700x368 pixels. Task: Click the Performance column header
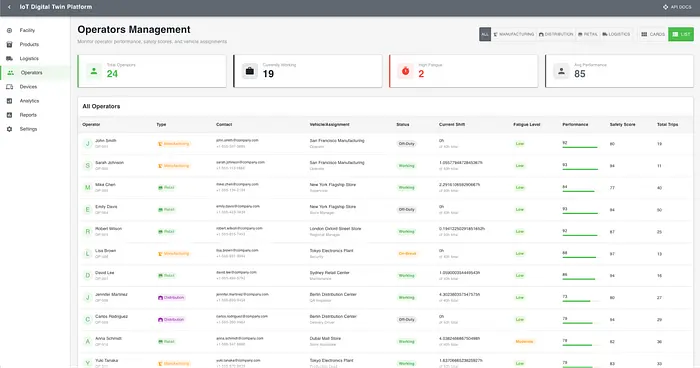pos(575,125)
